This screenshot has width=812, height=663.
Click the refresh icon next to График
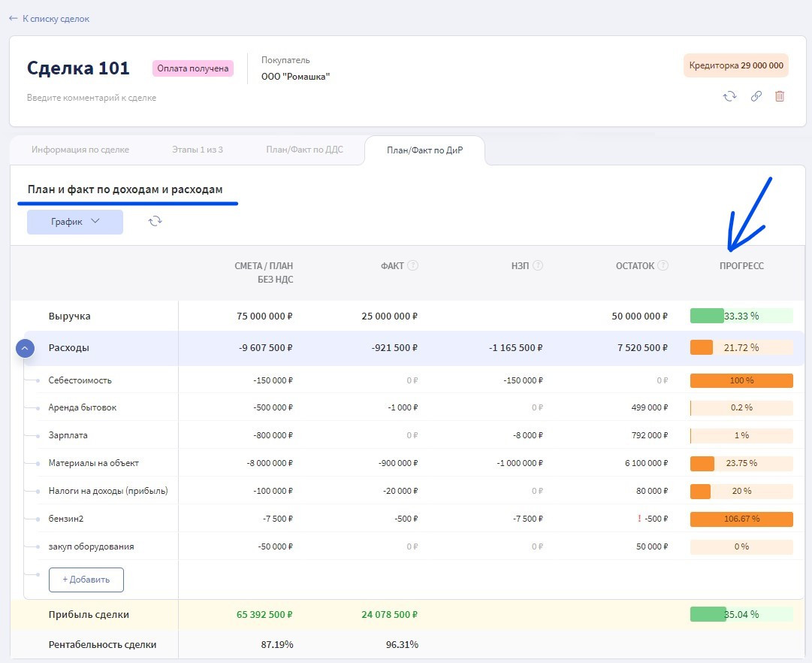point(155,221)
